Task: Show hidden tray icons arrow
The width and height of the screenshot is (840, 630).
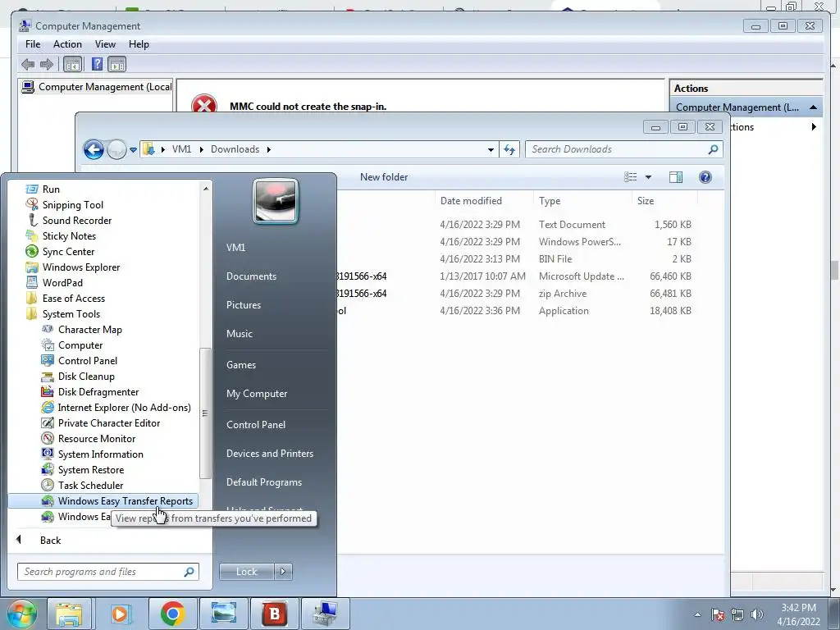Action: 697,614
